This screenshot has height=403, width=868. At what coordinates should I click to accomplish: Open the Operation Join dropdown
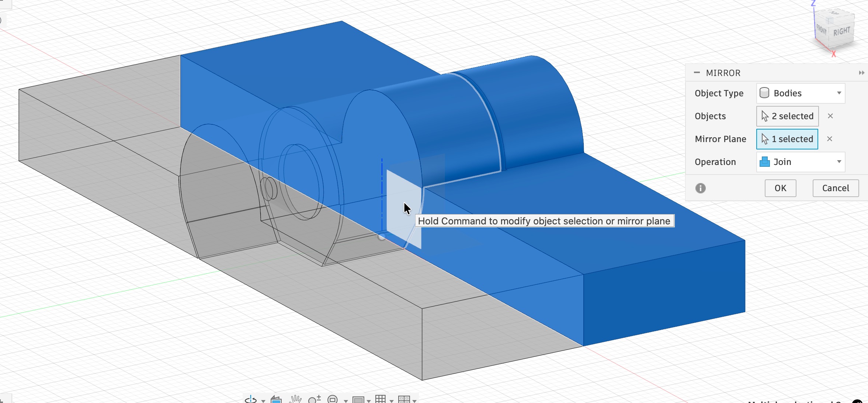coord(801,162)
